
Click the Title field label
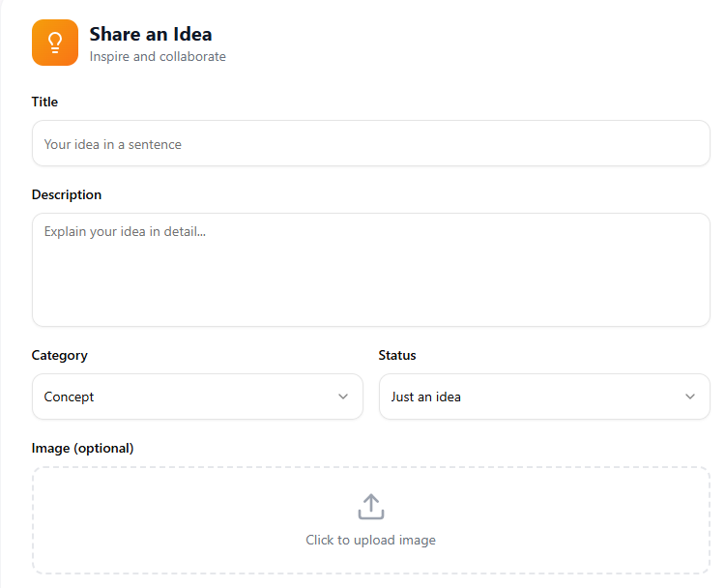(45, 102)
